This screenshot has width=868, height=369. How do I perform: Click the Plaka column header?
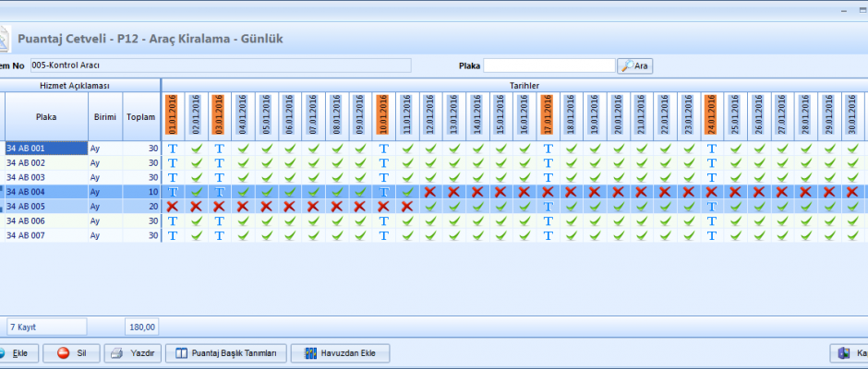pyautogui.click(x=46, y=117)
